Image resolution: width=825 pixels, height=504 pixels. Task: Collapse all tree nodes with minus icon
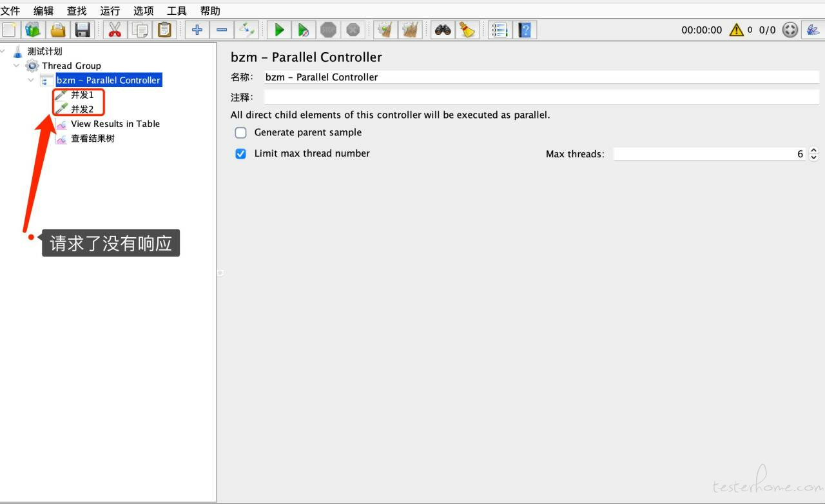coord(222,30)
